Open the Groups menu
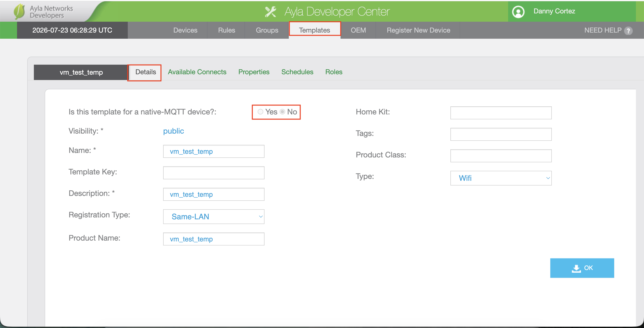This screenshot has height=328, width=644. (x=267, y=30)
